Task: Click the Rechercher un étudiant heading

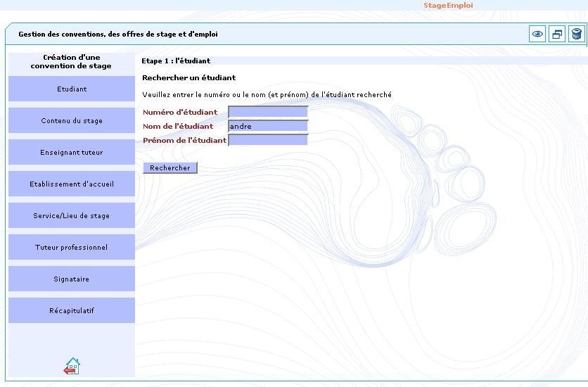Action: pos(188,78)
